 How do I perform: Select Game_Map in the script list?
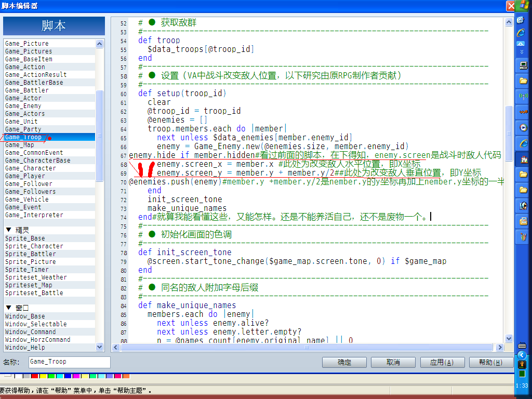click(49, 145)
